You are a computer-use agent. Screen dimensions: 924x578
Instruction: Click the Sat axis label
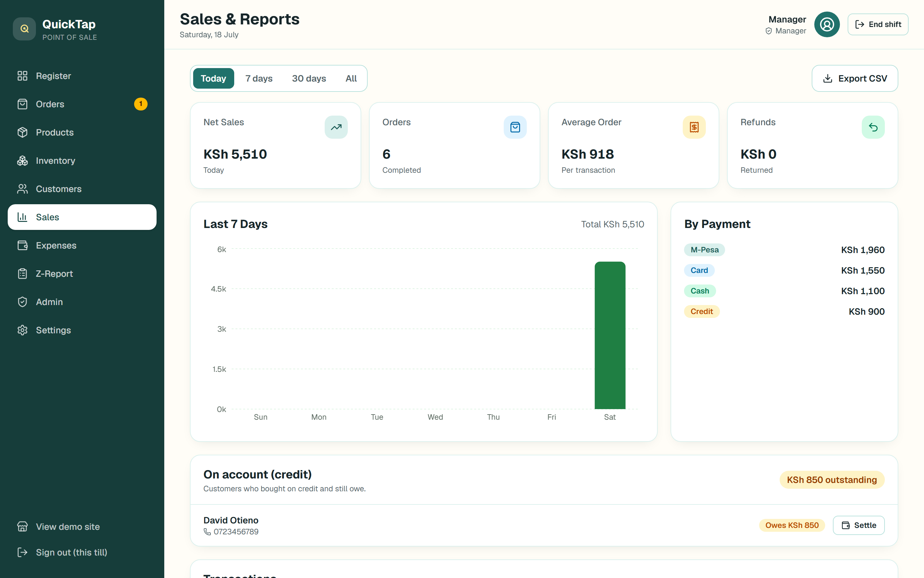click(x=610, y=417)
